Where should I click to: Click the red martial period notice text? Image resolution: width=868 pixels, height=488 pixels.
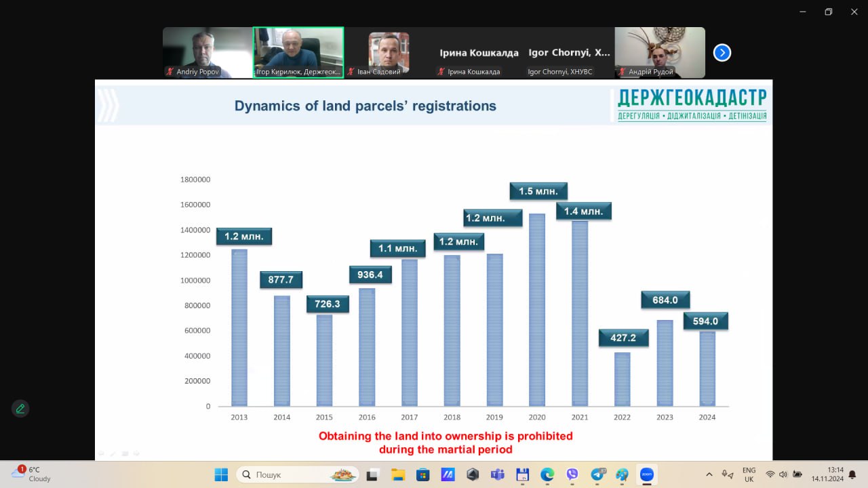click(x=446, y=443)
